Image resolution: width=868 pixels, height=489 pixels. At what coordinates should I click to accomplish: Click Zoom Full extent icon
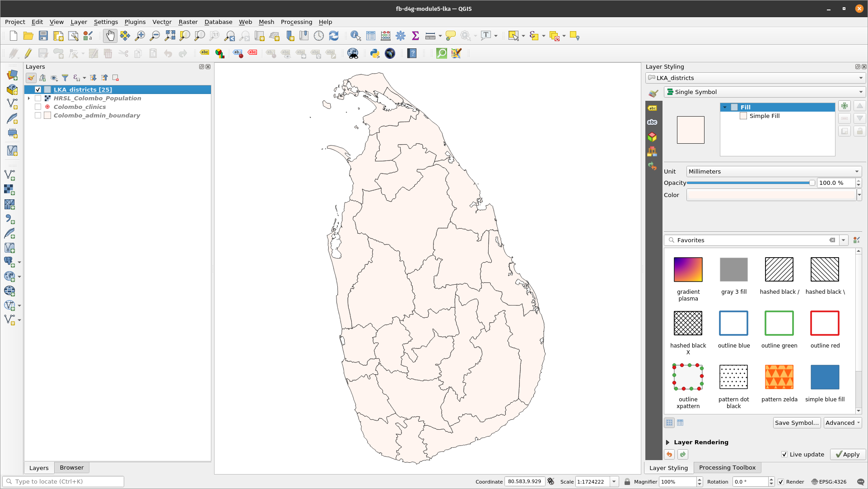click(170, 36)
